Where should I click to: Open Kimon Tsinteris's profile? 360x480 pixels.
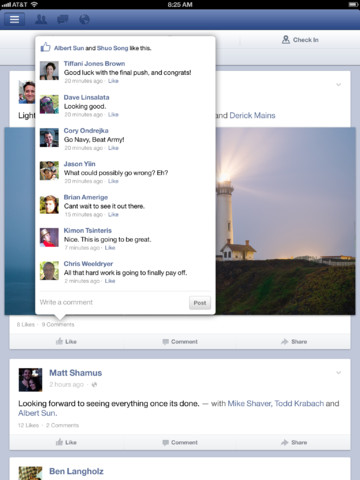click(x=88, y=231)
